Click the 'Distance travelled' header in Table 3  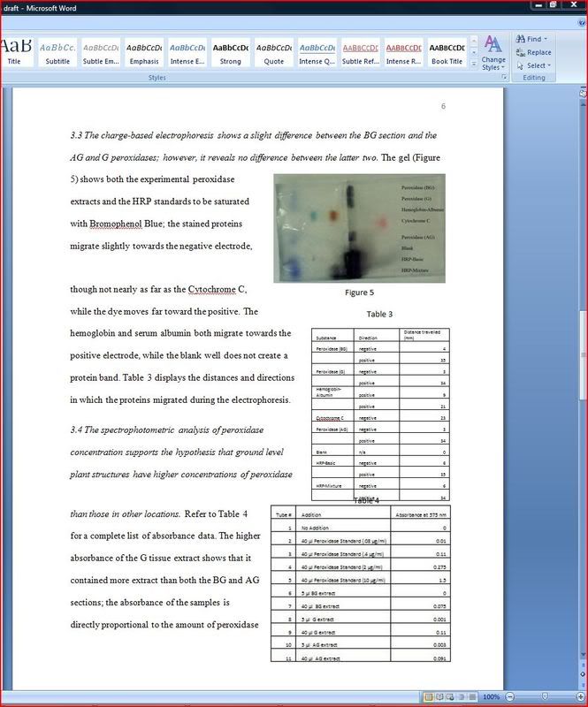point(424,335)
